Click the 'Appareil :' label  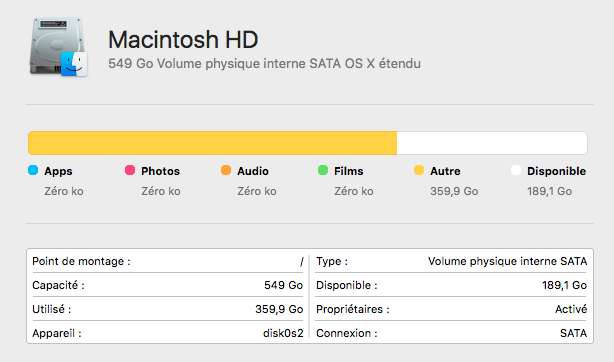57,333
